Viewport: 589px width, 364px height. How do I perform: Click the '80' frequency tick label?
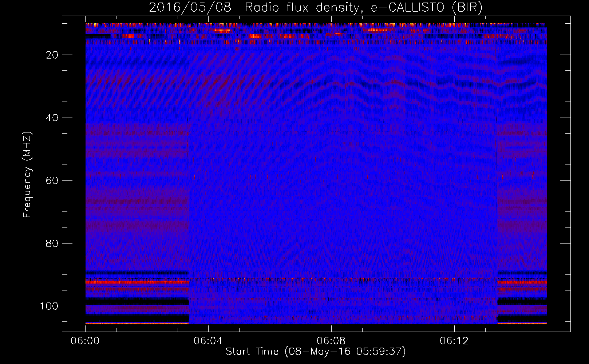[52, 244]
